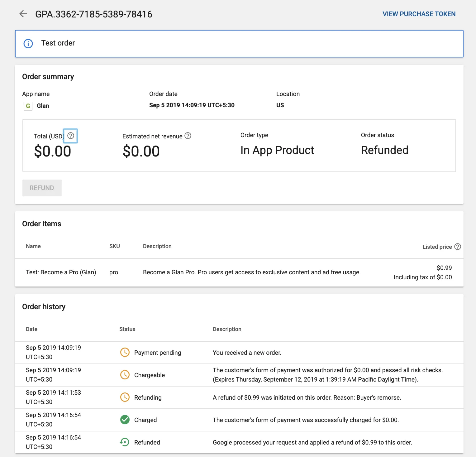
Task: Click help icon next to Listed price
Action: coord(457,247)
